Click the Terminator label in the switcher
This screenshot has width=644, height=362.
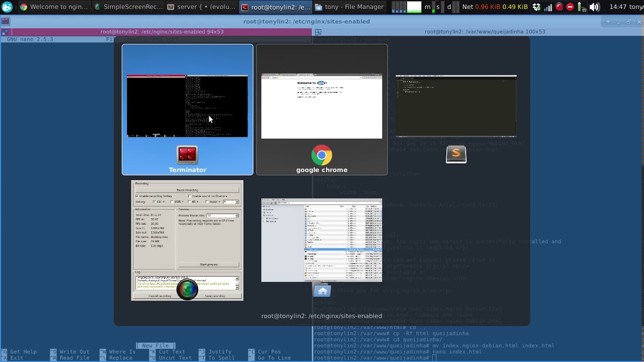coord(187,170)
